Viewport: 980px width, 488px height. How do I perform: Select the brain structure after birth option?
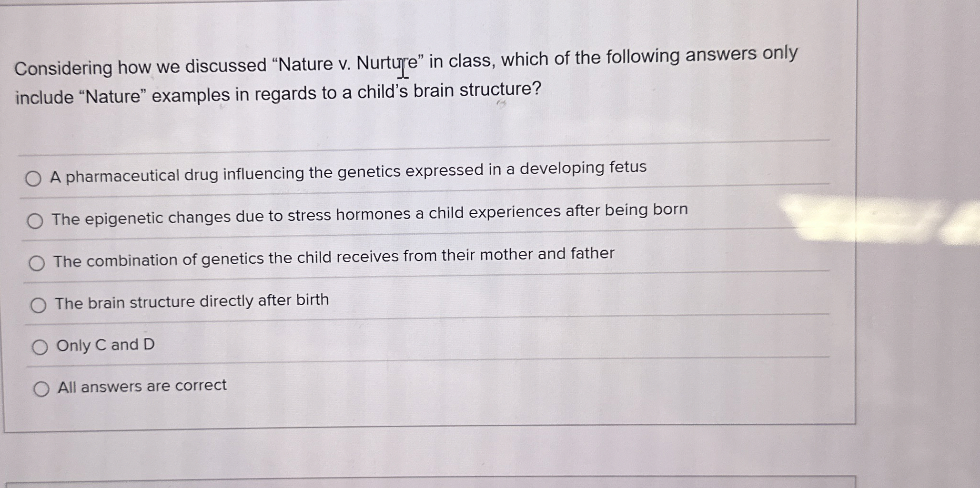click(39, 305)
